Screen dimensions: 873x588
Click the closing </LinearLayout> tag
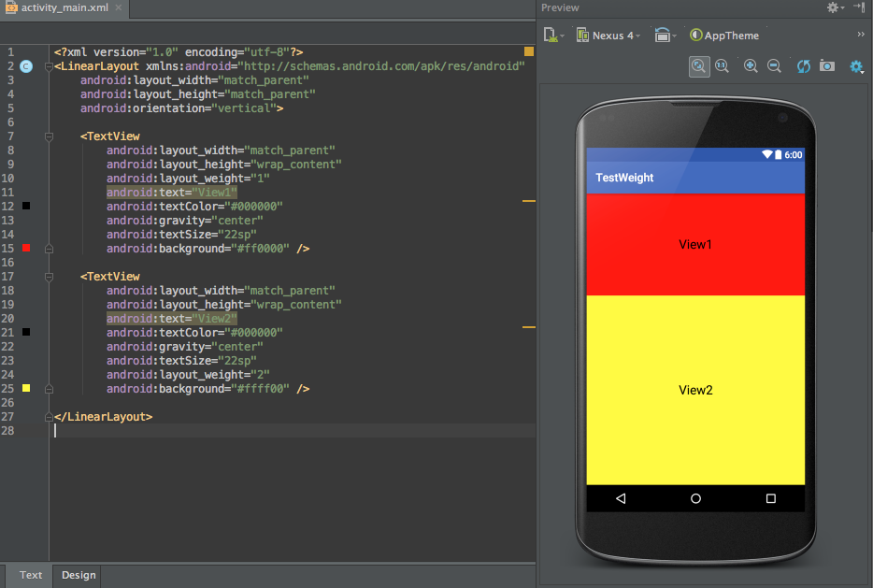(103, 417)
